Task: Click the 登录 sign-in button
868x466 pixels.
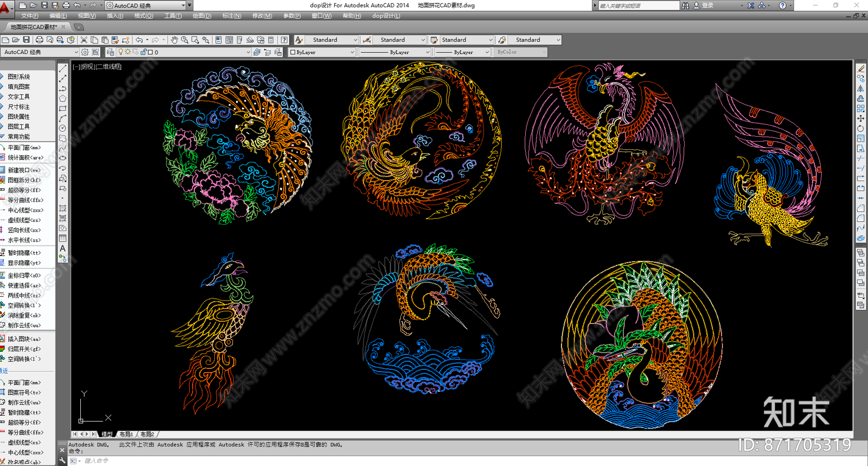Action: click(708, 5)
